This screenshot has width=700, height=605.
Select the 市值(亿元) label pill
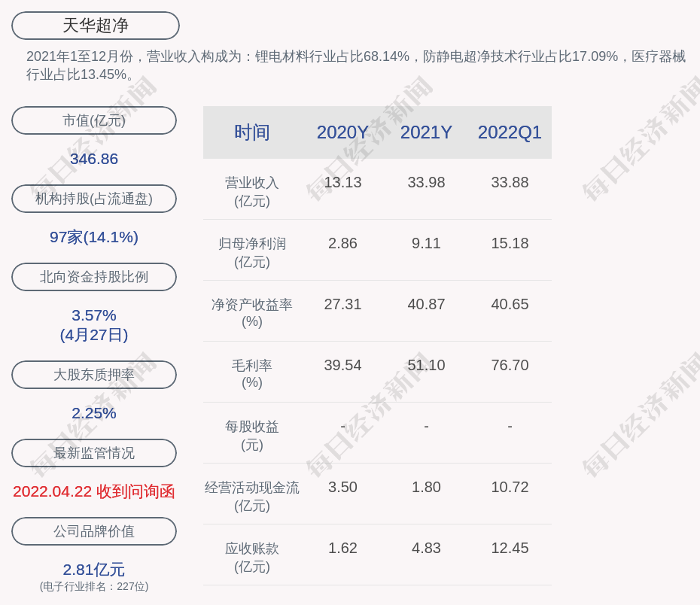tap(94, 120)
